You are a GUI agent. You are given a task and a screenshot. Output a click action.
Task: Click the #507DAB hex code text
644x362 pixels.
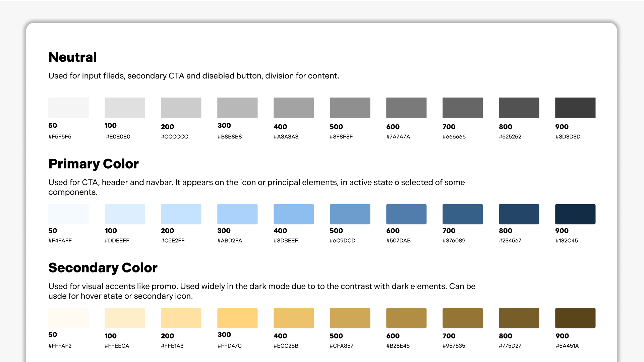[x=398, y=241]
